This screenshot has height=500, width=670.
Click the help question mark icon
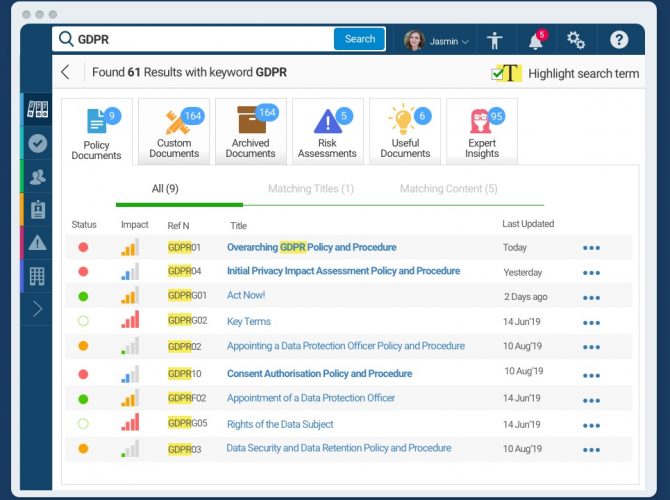(x=619, y=40)
